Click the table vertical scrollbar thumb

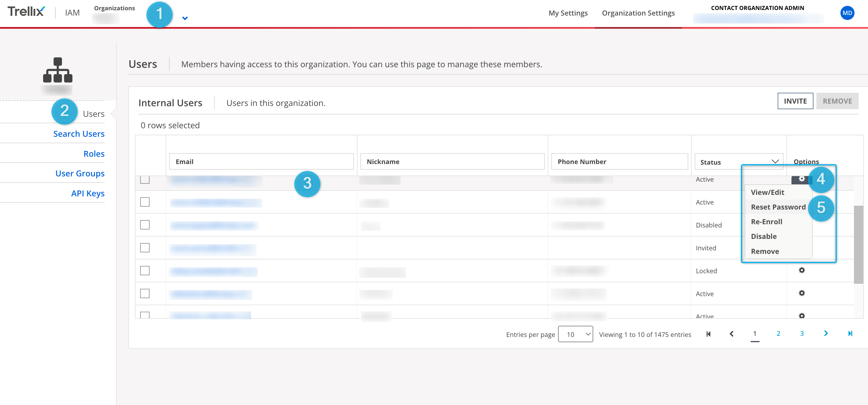pos(858,244)
